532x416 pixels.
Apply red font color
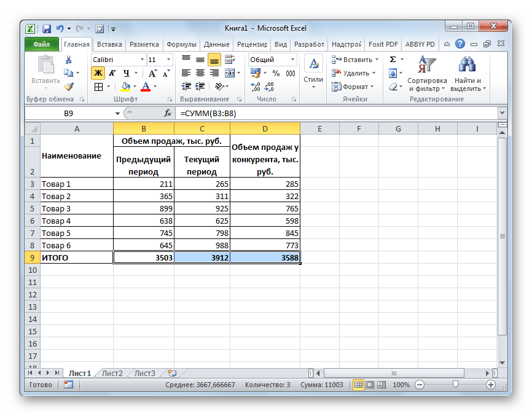pos(146,87)
